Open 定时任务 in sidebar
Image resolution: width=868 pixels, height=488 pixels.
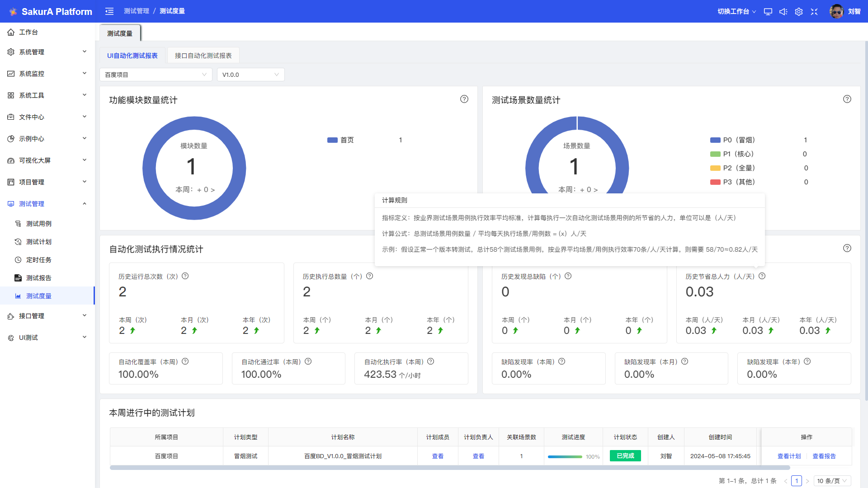[x=47, y=260]
